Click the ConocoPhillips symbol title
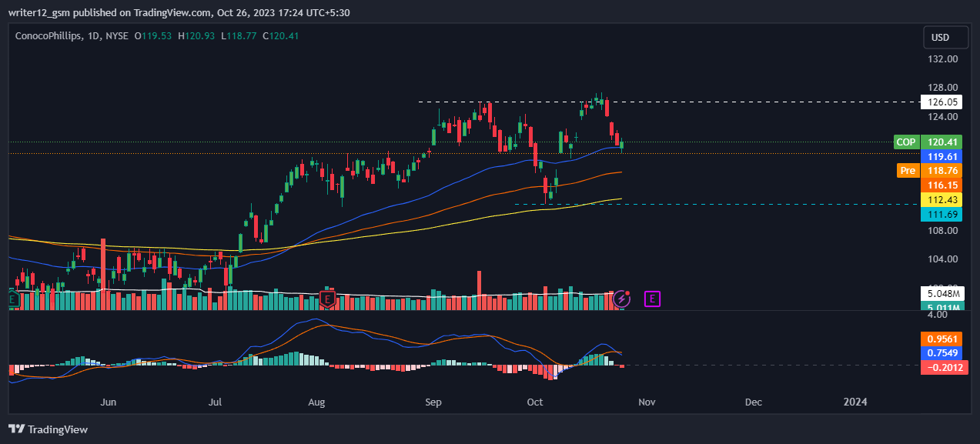980x444 pixels. click(x=49, y=35)
